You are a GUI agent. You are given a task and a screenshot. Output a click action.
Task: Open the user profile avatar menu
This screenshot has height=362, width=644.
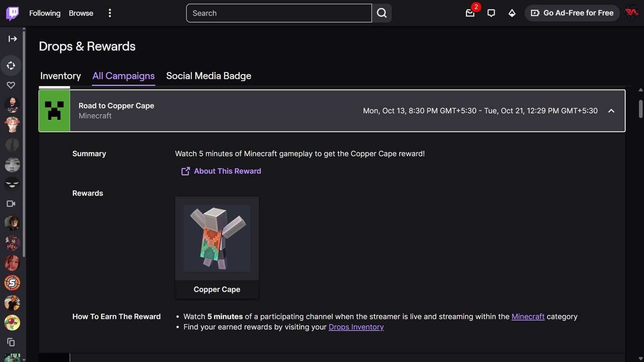click(x=632, y=13)
